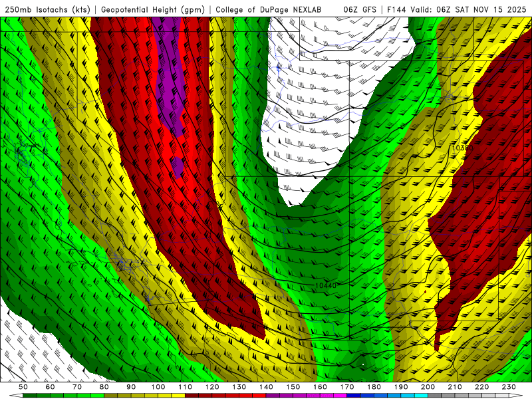
Task: Click the 50 value on the color scale
Action: click(23, 387)
